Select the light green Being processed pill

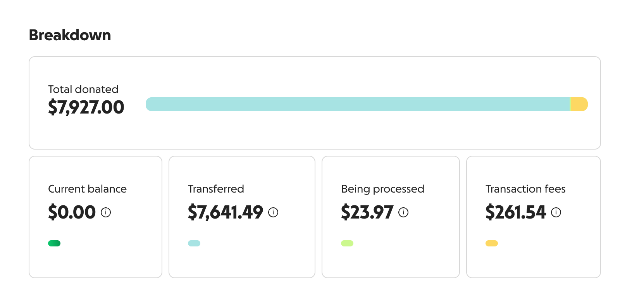tap(347, 243)
